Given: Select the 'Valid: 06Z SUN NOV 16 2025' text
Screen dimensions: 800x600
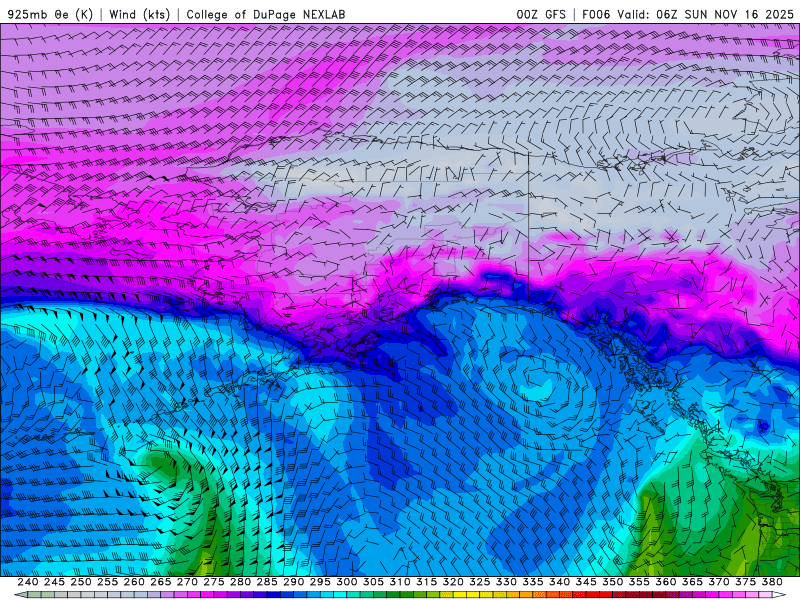Looking at the screenshot, I should [x=706, y=14].
